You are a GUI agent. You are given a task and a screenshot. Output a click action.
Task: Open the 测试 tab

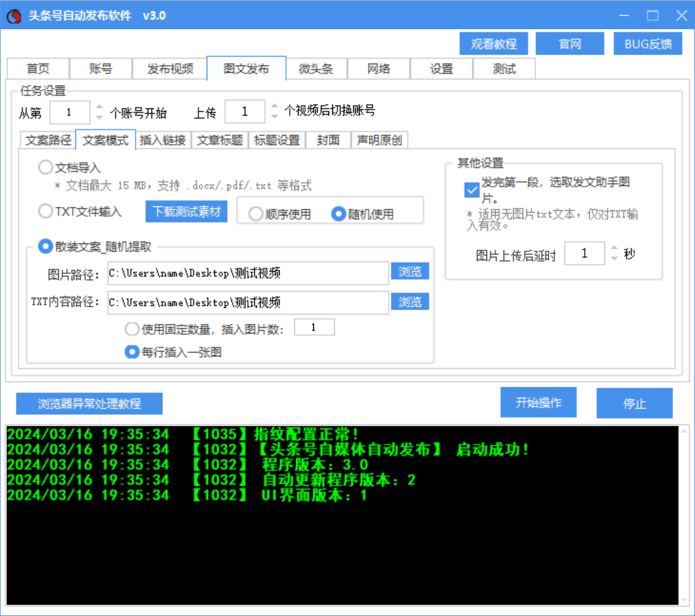click(x=504, y=69)
